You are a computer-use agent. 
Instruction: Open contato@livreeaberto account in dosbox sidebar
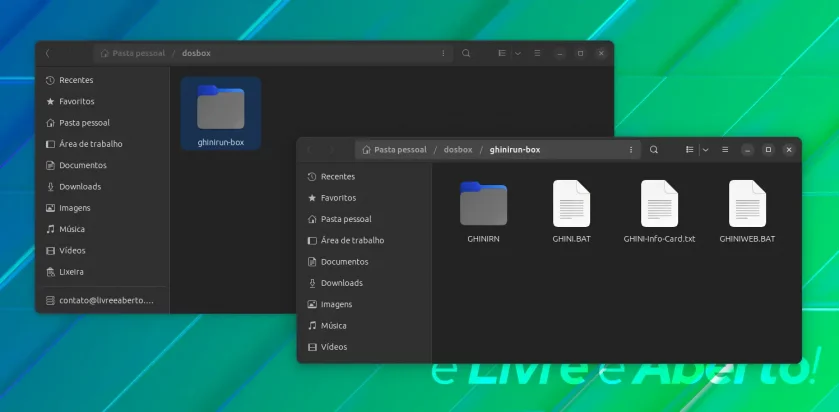click(102, 301)
